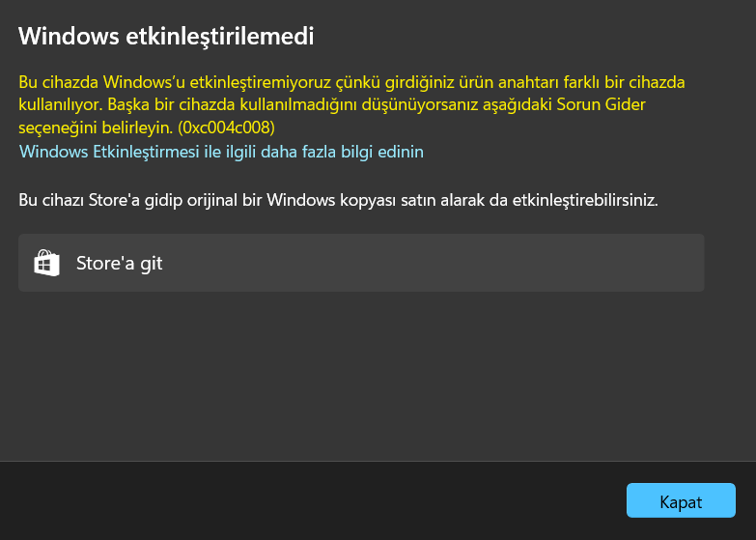
Task: Click the Windows logo on the Store bag
Action: [x=44, y=265]
